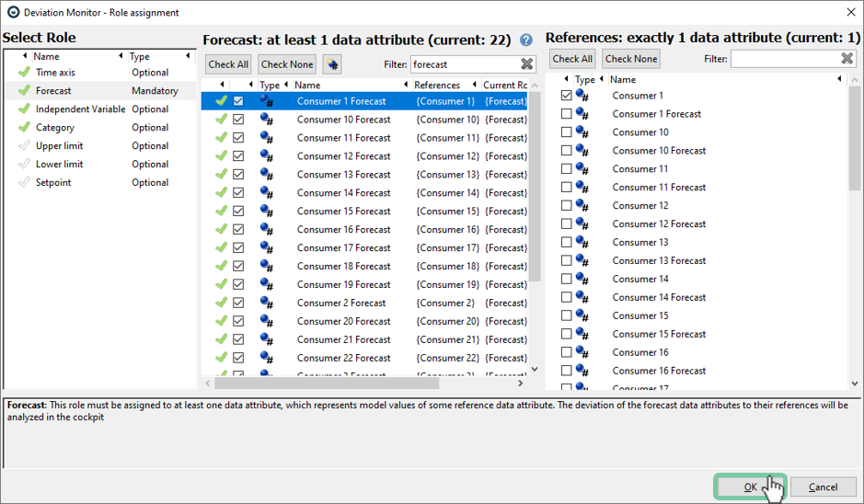Screen dimensions: 864x504
Task: Click the arrow before Type column in Forecast table
Action: (x=250, y=85)
